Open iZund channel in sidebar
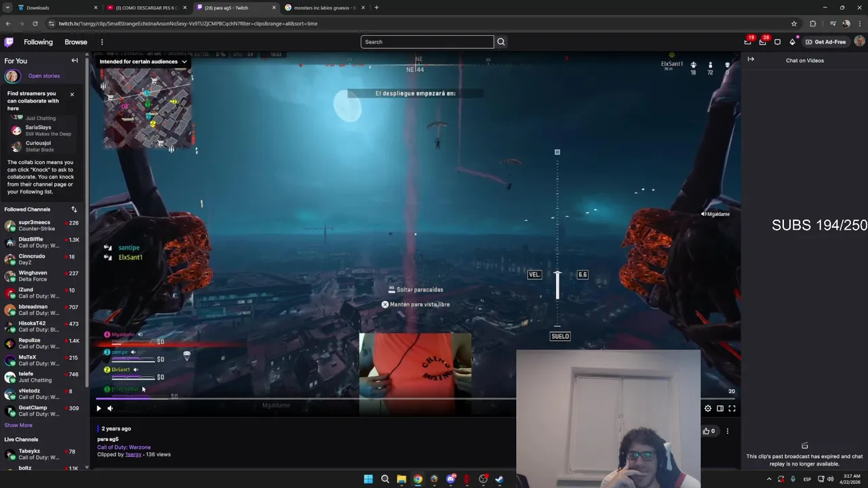The height and width of the screenshot is (488, 868). click(x=42, y=293)
